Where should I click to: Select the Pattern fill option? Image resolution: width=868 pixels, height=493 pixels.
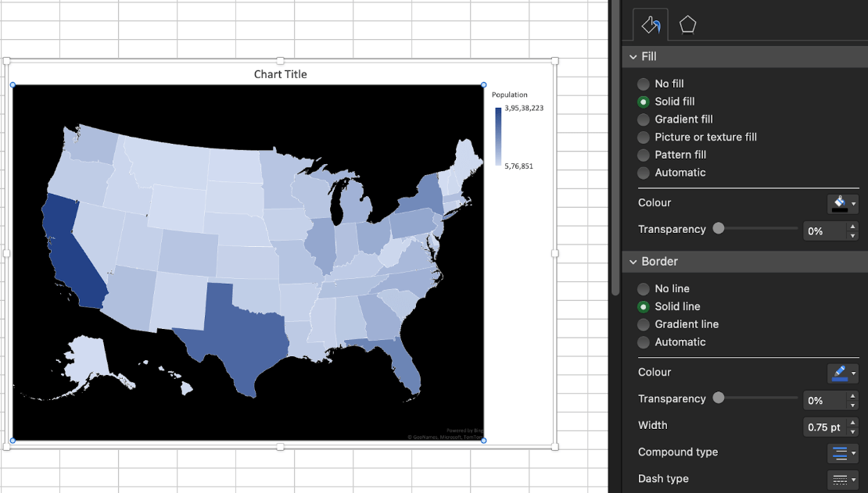644,155
